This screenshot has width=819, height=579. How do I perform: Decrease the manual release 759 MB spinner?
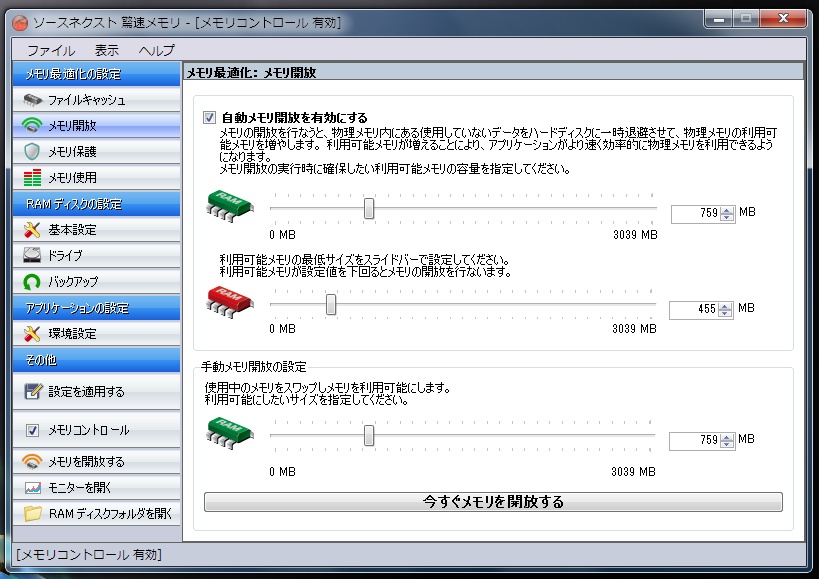[727, 444]
